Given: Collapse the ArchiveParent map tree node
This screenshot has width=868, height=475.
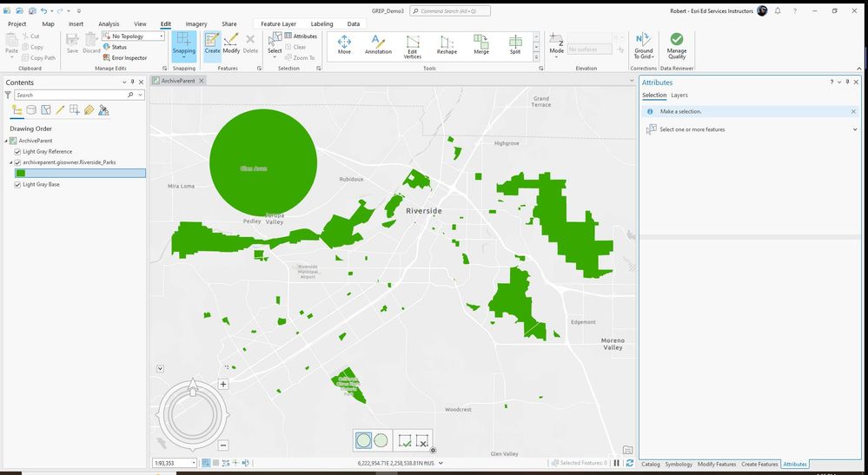Looking at the screenshot, I should (x=5, y=141).
